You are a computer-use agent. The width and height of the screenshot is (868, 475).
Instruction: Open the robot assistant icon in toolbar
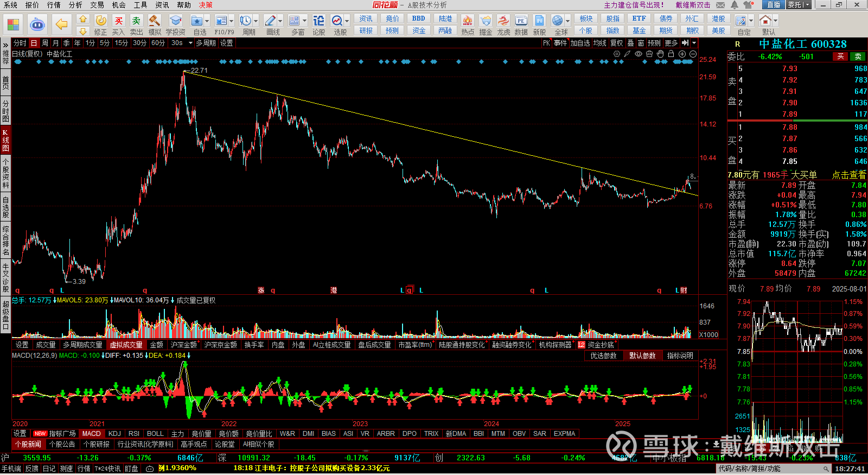point(37,24)
